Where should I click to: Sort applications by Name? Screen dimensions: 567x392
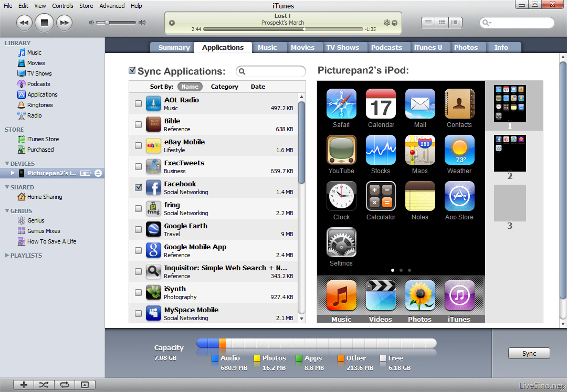(x=190, y=87)
